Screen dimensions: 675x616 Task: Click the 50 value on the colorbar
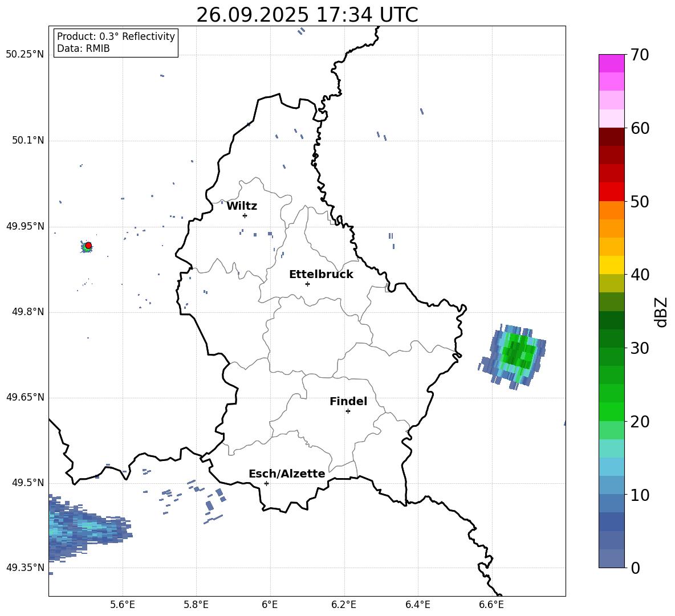click(640, 201)
